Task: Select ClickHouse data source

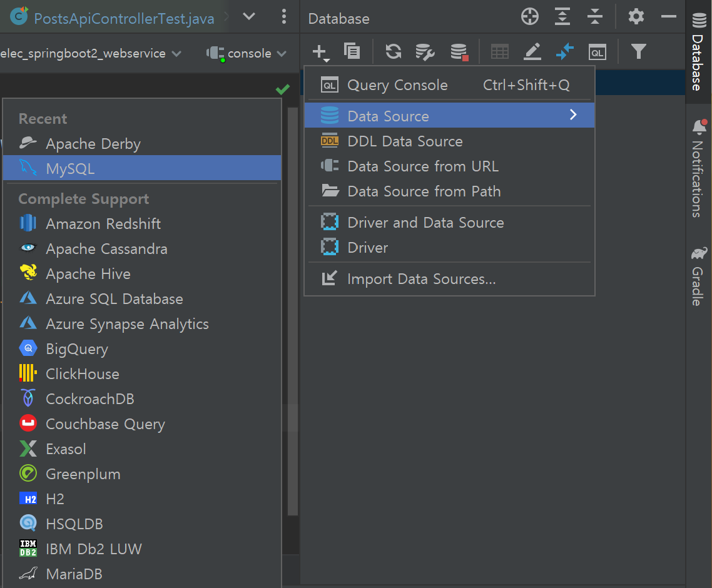Action: click(142, 373)
